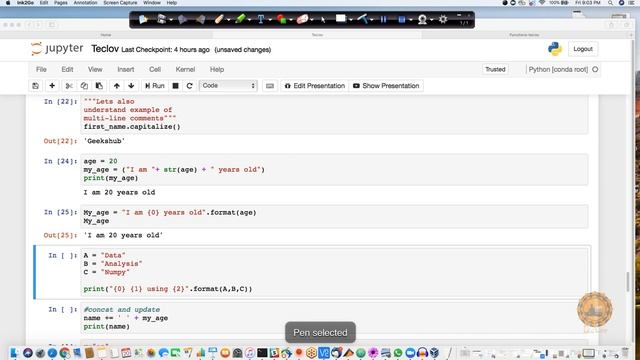Viewport: 640px width, 360px height.
Task: Open the Jupyter Help menu
Action: [x=217, y=69]
